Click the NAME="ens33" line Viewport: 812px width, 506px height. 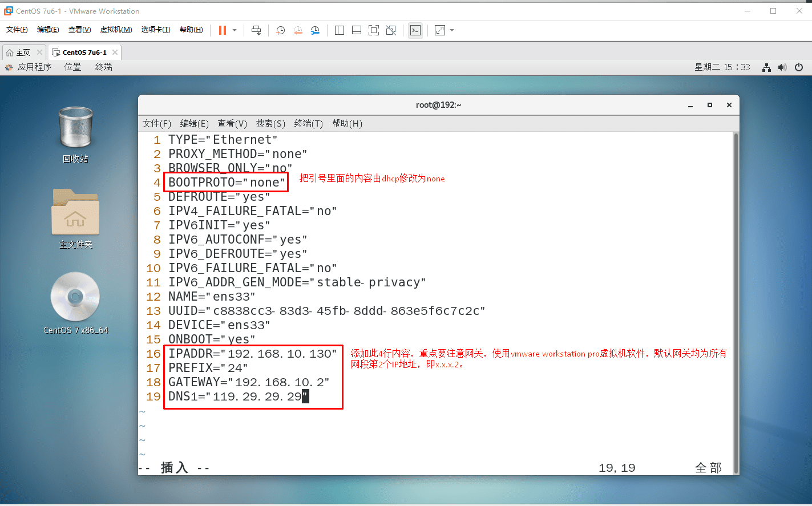click(212, 297)
